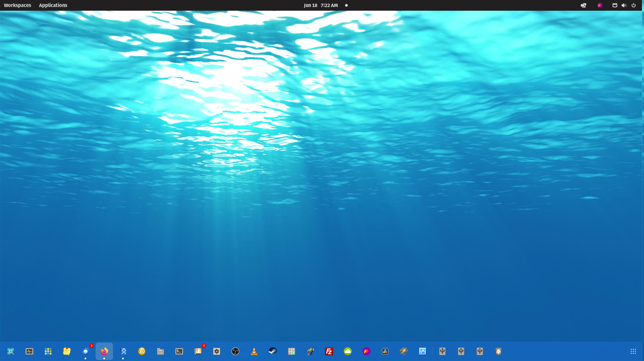Open the power menu icon
Screen dimensions: 644x361
tap(634, 5)
